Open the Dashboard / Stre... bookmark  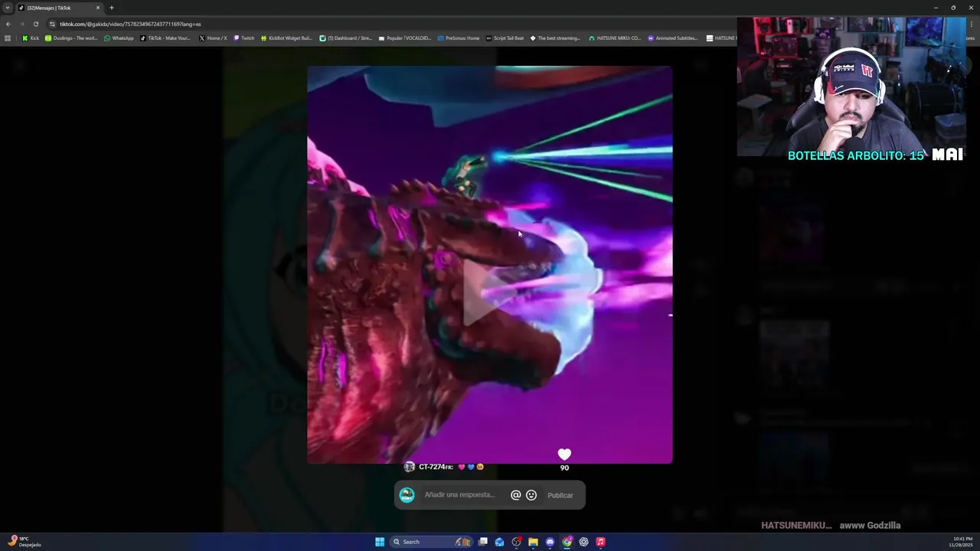[345, 38]
